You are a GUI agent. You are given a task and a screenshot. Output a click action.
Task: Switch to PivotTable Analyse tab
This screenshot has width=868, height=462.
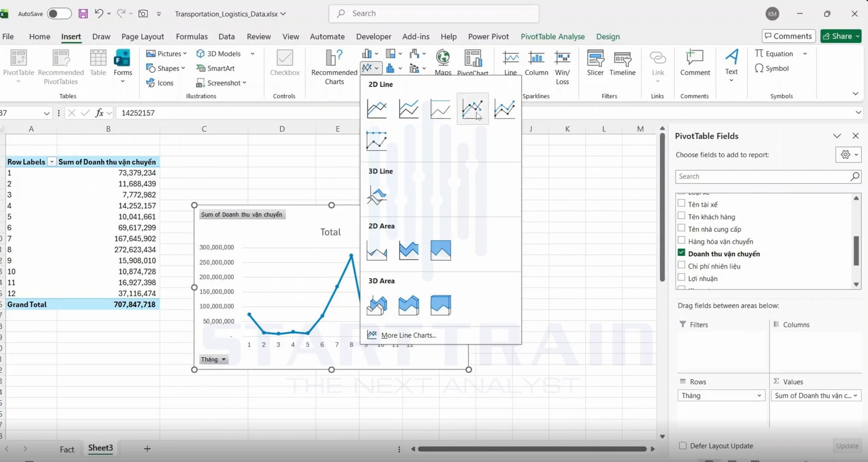(x=552, y=37)
